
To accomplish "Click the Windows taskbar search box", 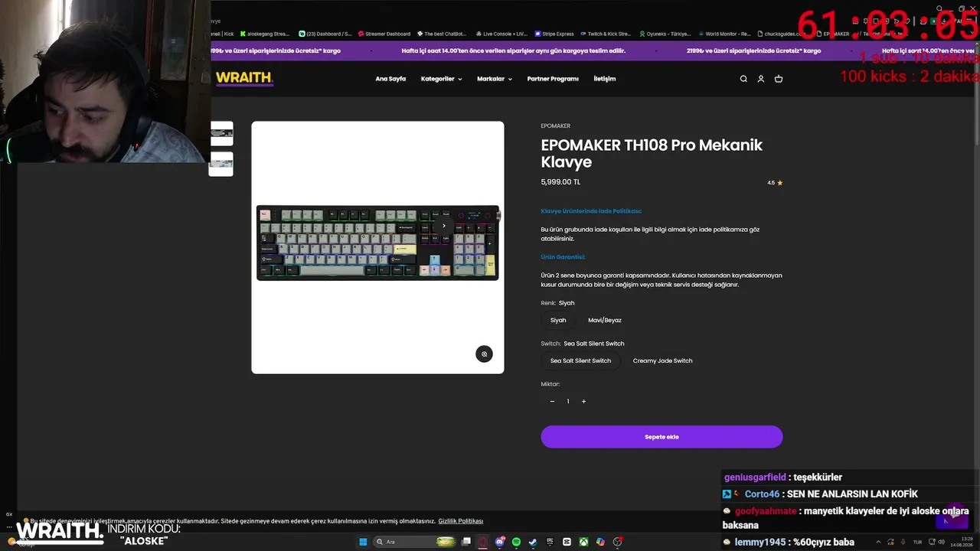I will pyautogui.click(x=413, y=542).
